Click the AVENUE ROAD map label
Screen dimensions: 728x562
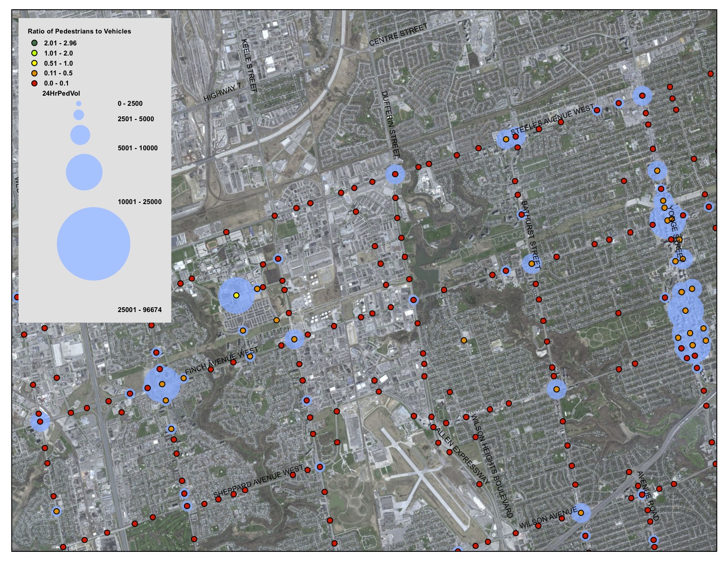click(648, 496)
